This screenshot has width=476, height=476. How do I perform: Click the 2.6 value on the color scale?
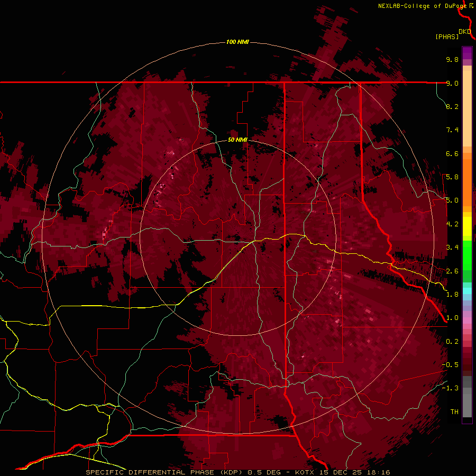(x=452, y=271)
